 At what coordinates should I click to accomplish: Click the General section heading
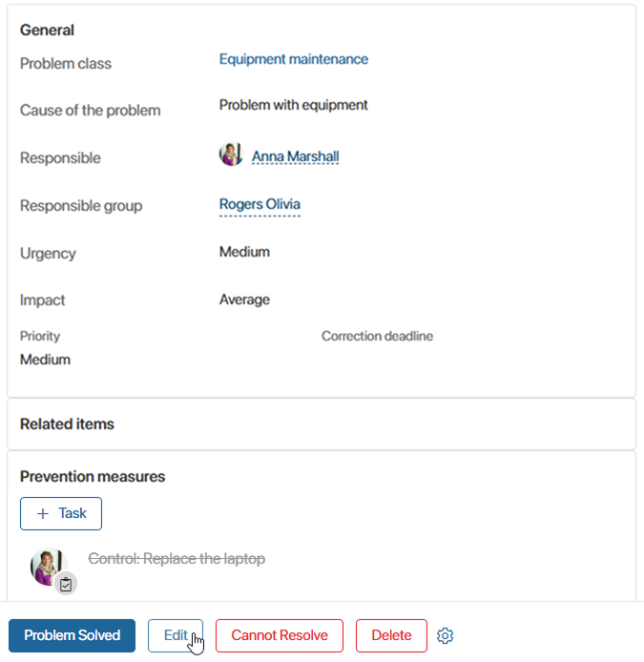pos(47,30)
